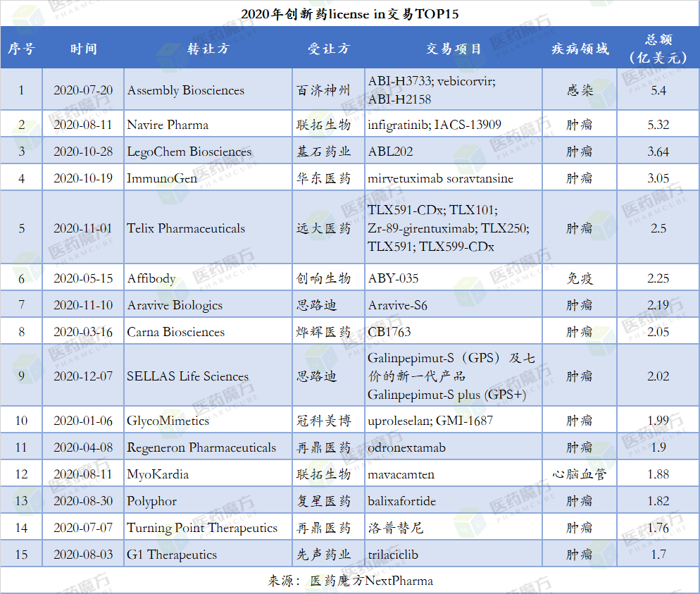Click the 来源：医药魔方NextPharma footer text
Viewport: 700px width, 594px height.
click(350, 581)
